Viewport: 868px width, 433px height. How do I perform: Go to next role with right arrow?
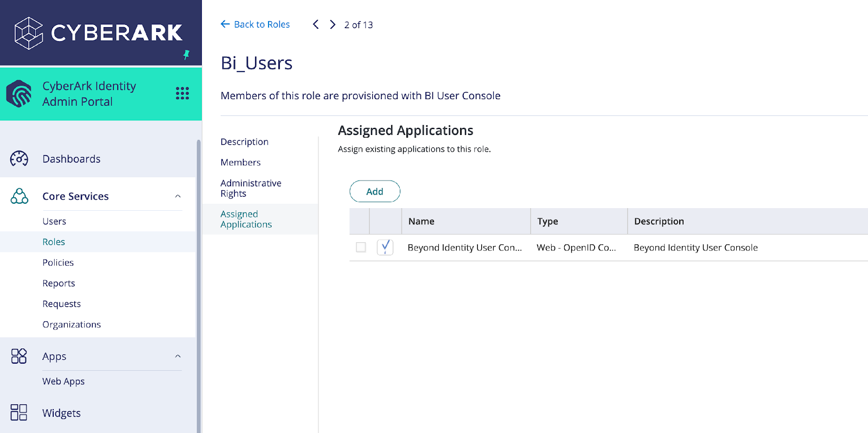point(333,24)
